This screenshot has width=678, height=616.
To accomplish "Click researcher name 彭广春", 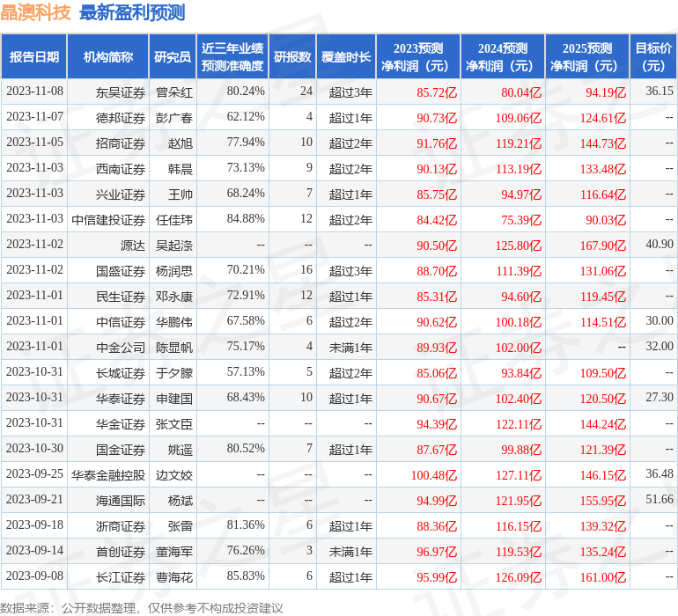I will [173, 118].
